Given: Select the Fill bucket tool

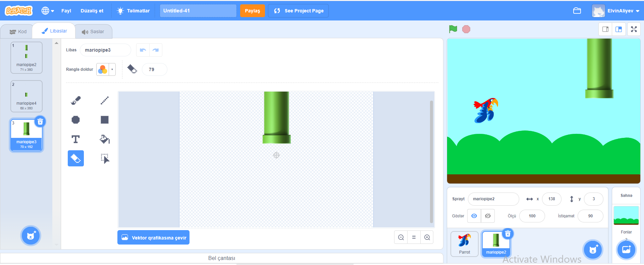Looking at the screenshot, I should (105, 139).
